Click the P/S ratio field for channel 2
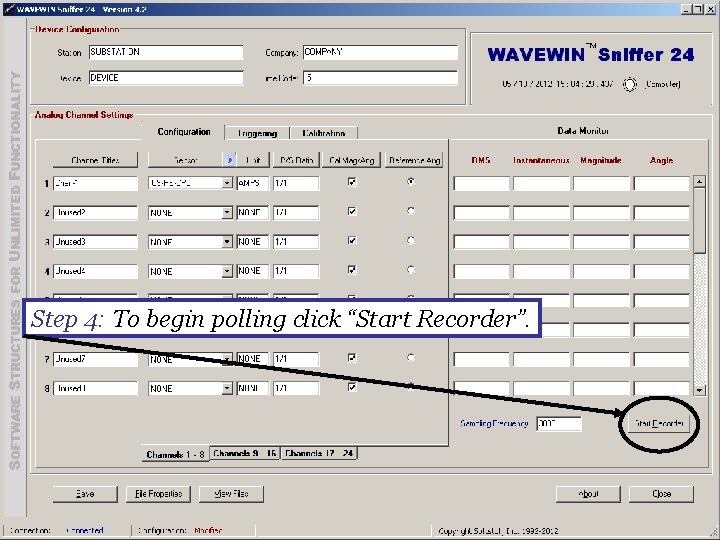Image resolution: width=720 pixels, height=540 pixels. click(x=296, y=213)
